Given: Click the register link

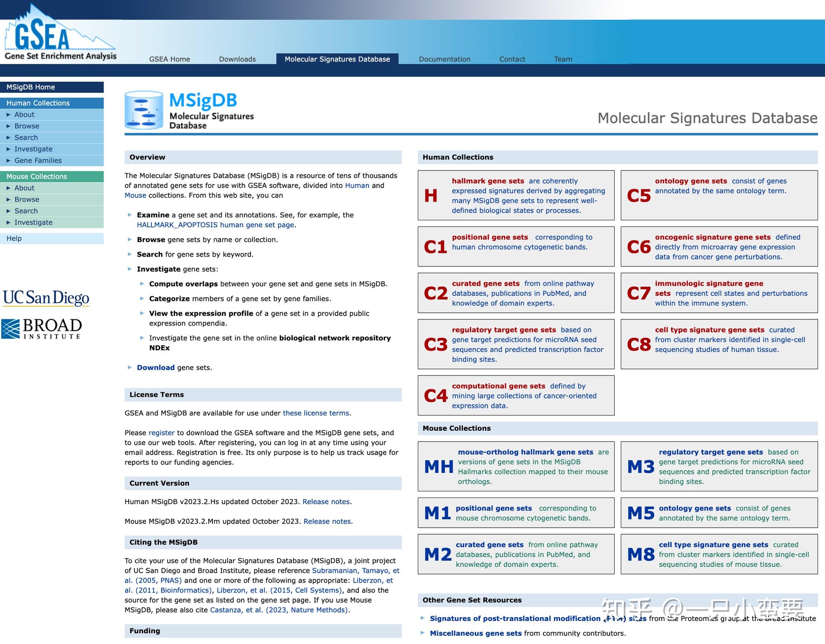Looking at the screenshot, I should tap(161, 433).
